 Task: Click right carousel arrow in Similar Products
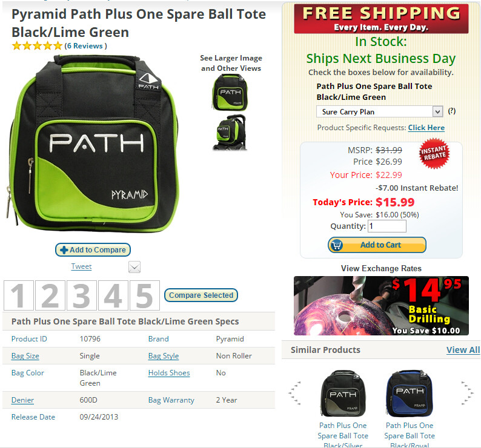pyautogui.click(x=468, y=394)
